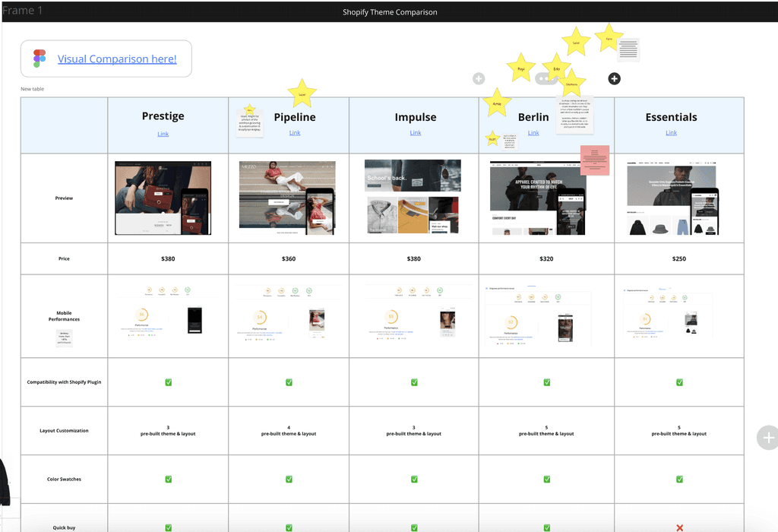778x532 pixels.
Task: Open the Link under Pipeline
Action: [295, 132]
